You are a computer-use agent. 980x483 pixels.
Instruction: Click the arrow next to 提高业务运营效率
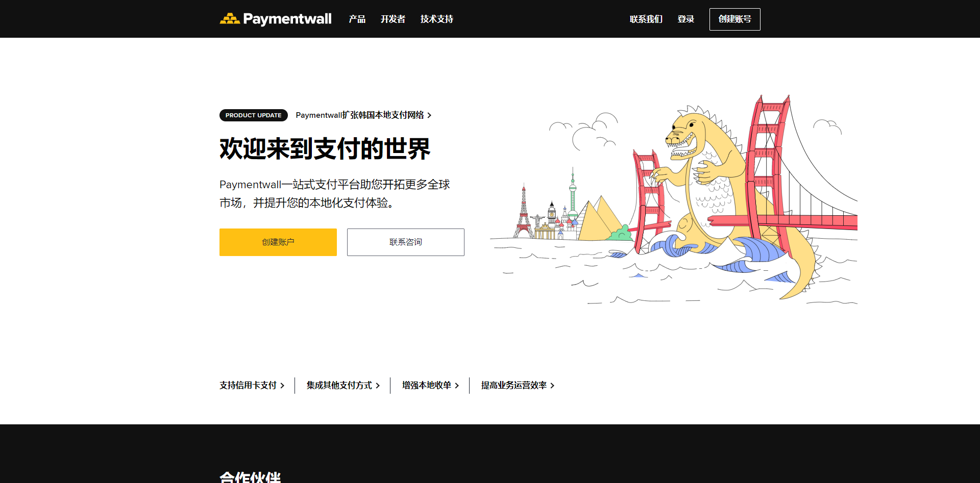point(552,386)
